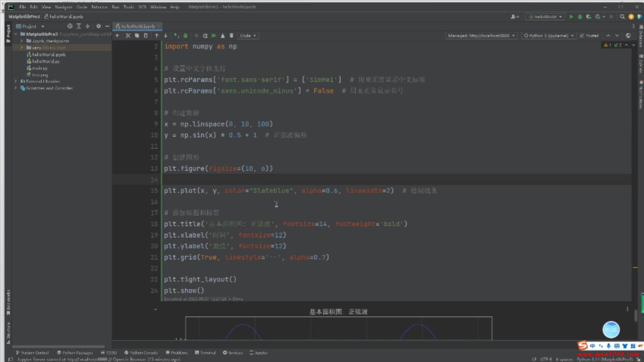Viewport: 644px width, 362px height.
Task: Open Search Everywhere magnifier
Action: pyautogui.click(x=622, y=17)
